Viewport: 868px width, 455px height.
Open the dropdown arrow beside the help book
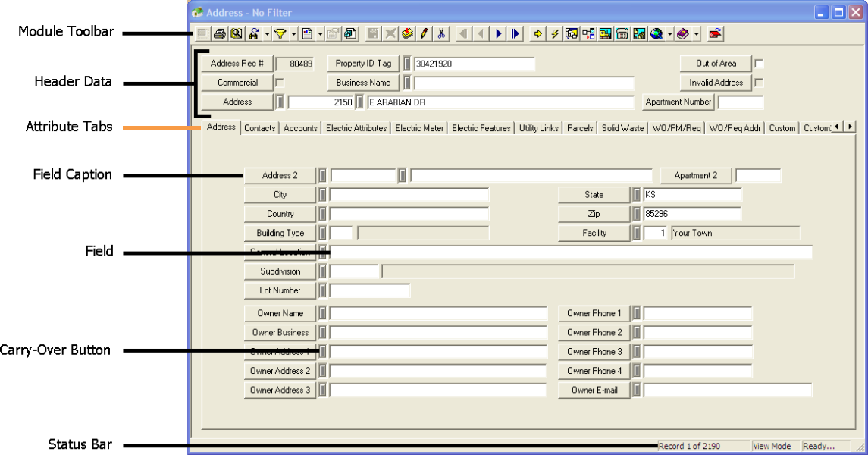pyautogui.click(x=697, y=34)
